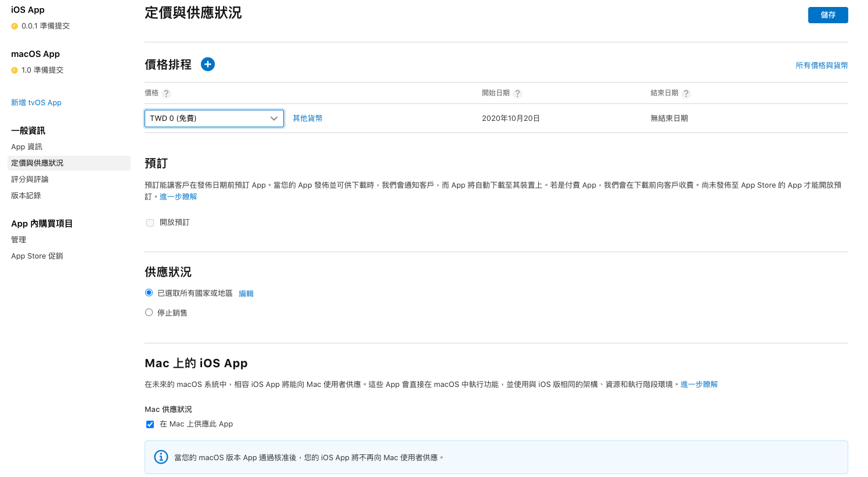Click the blue 儲存 button
868x477 pixels.
(827, 15)
